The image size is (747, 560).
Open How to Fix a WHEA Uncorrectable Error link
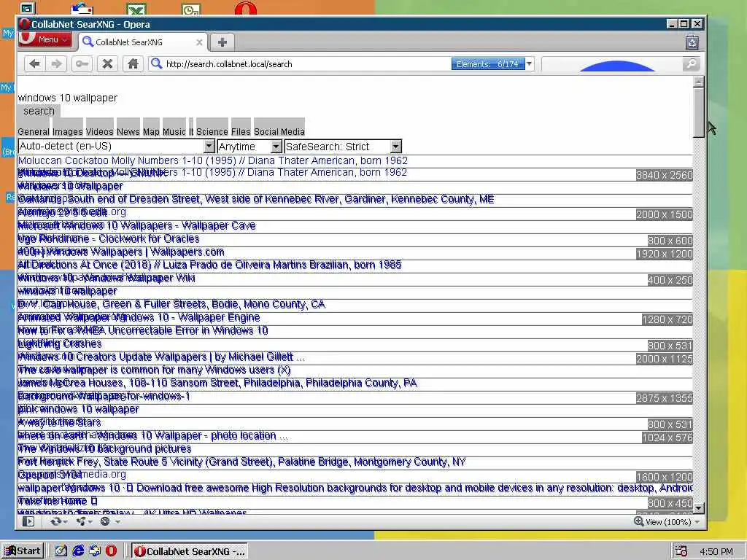[x=143, y=330]
